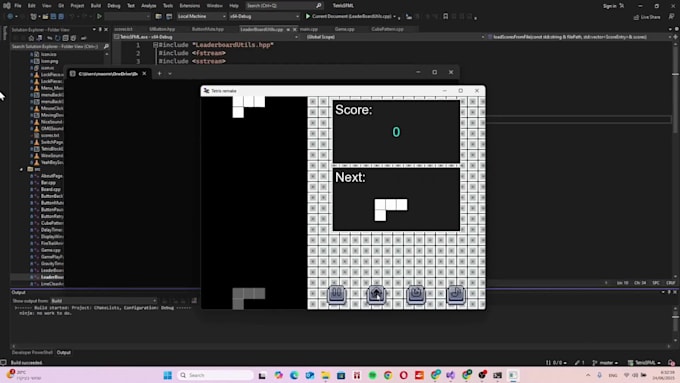Viewport: 680px width, 383px height.
Task: Collapse the first #include code region
Action: (155, 45)
